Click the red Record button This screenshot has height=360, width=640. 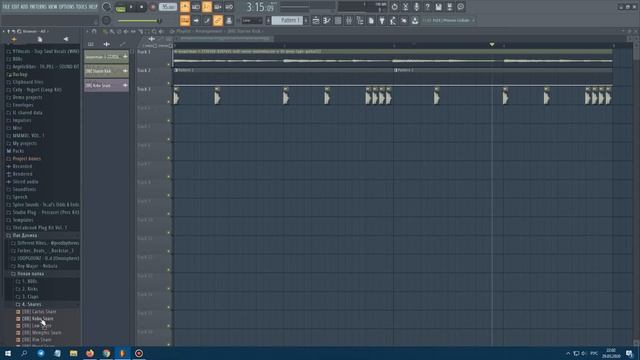pyautogui.click(x=153, y=7)
